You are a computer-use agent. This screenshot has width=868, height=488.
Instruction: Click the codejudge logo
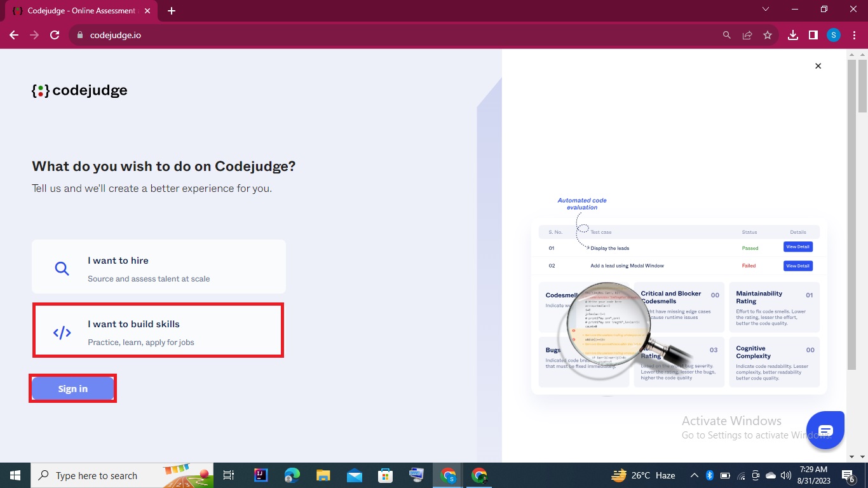79,91
